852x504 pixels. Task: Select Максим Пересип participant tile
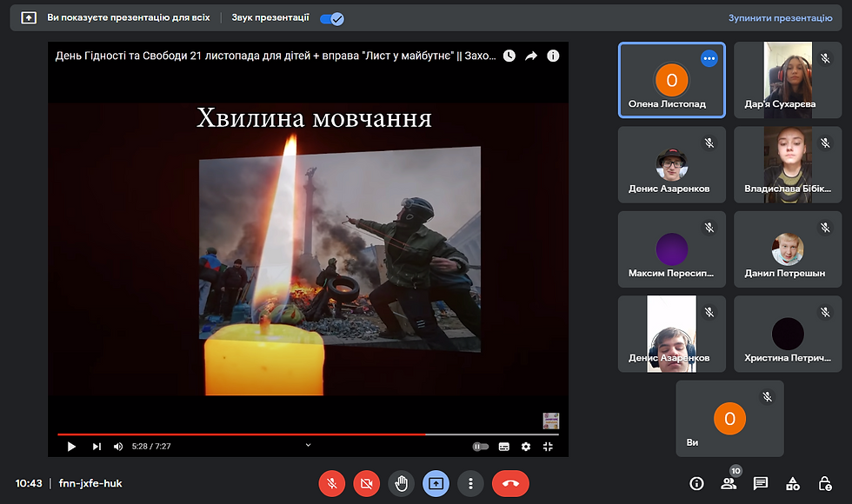[672, 249]
